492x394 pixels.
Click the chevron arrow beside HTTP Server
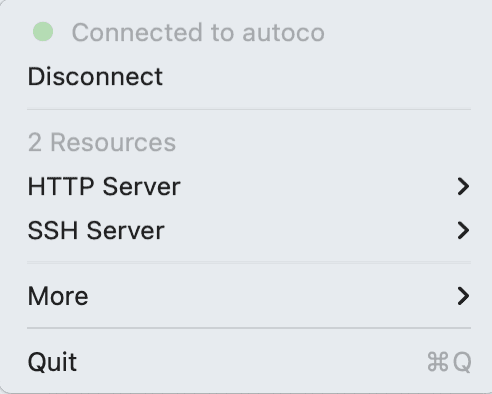click(x=463, y=186)
